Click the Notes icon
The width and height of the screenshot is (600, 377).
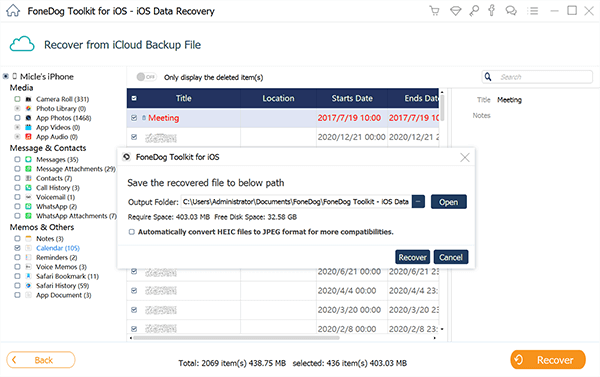pyautogui.click(x=28, y=238)
